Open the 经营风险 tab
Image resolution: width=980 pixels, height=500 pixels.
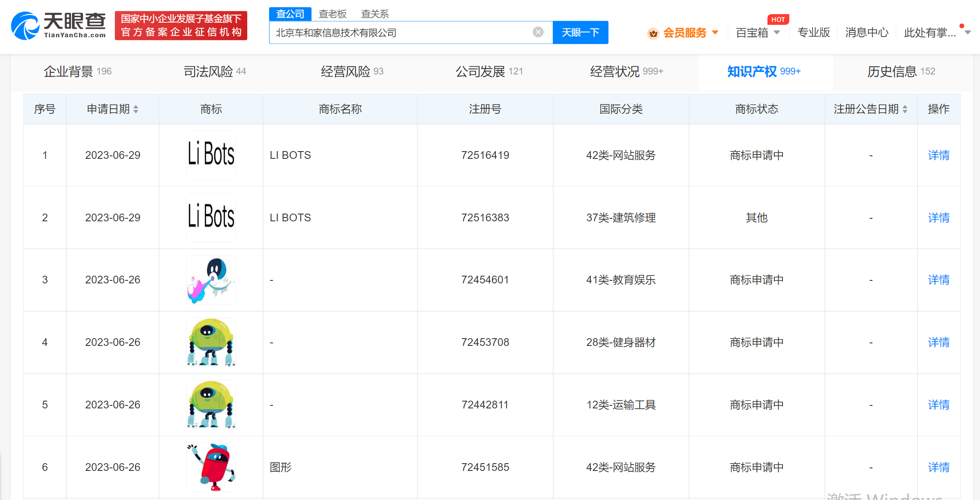(x=352, y=71)
